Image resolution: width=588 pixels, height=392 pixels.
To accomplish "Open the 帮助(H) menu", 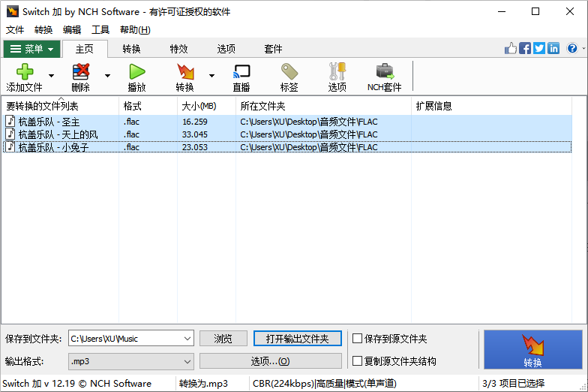I will click(x=135, y=30).
